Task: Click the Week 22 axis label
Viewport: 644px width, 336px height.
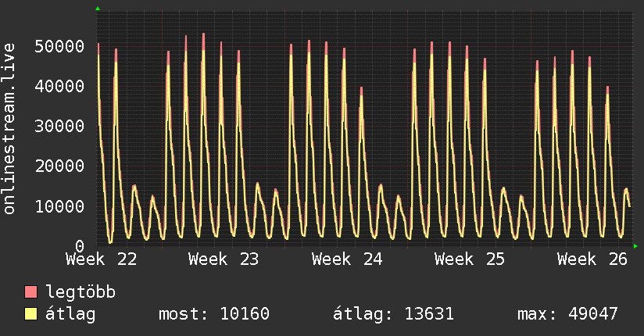Action: [x=101, y=259]
